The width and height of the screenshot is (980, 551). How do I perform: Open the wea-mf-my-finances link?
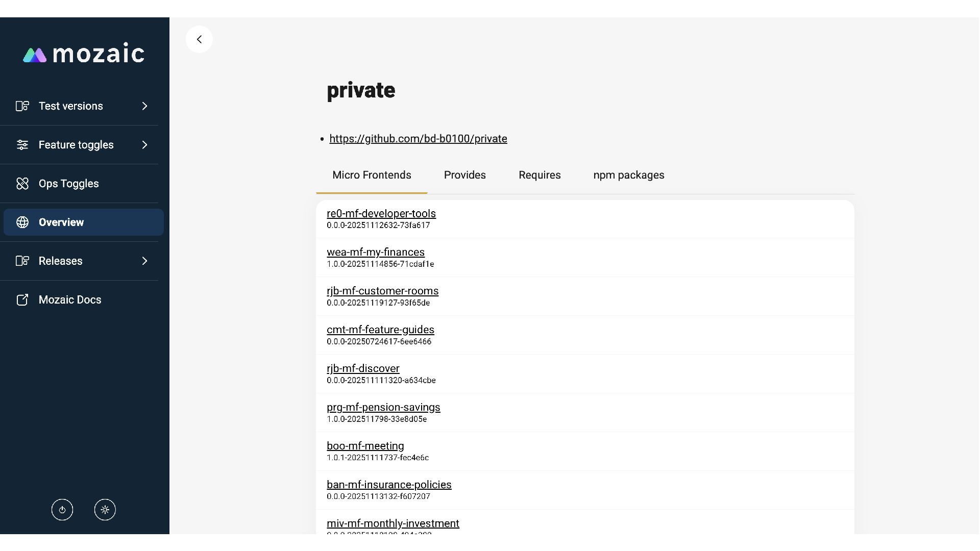pos(375,253)
